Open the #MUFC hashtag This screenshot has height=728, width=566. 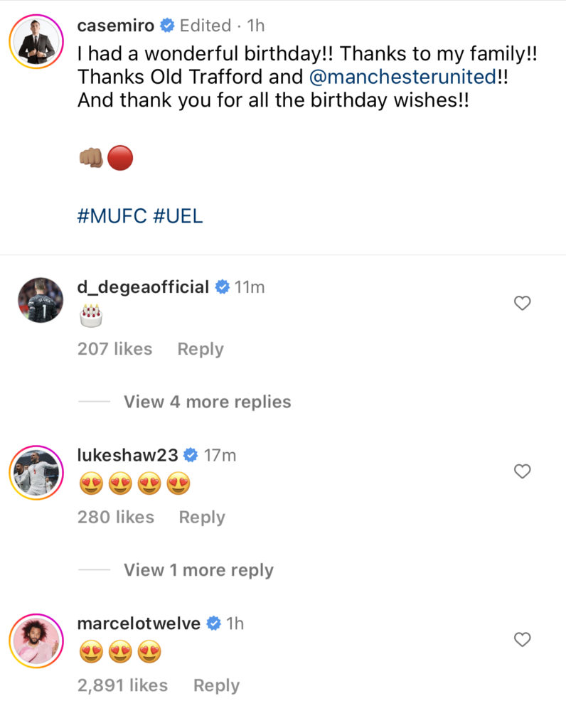112,216
